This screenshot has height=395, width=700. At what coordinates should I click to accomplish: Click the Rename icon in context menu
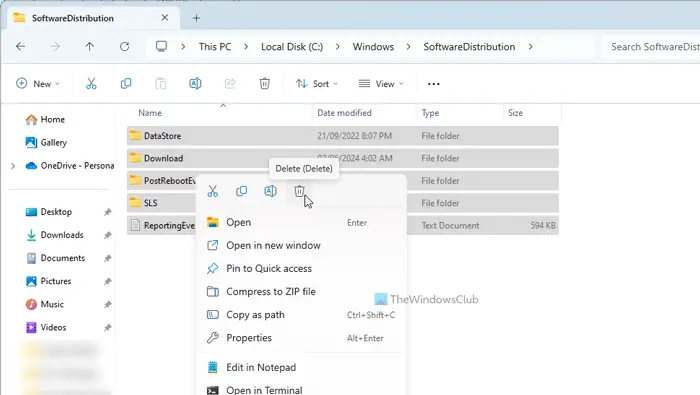(x=271, y=191)
